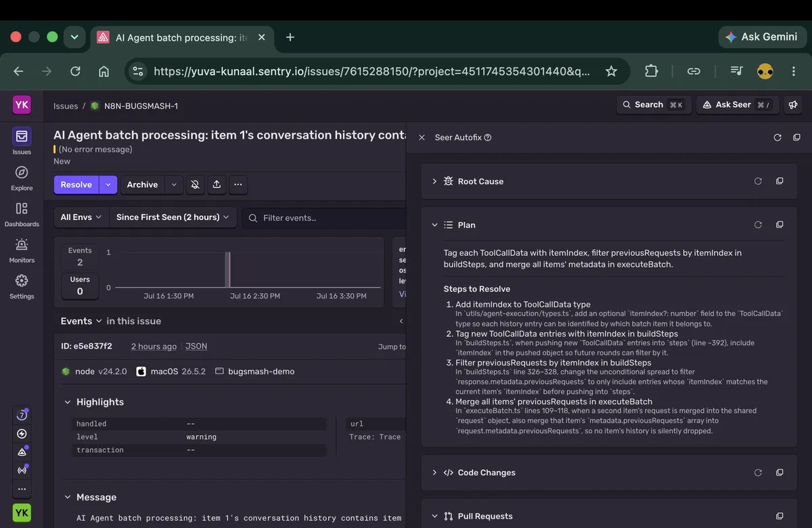Go to Monitors in the sidebar
The height and width of the screenshot is (528, 812).
[x=22, y=250]
